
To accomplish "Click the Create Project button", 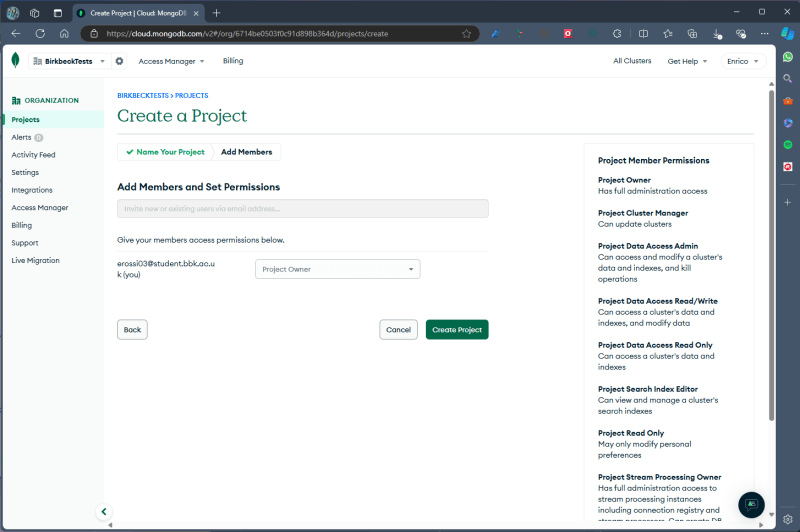I will click(x=457, y=330).
